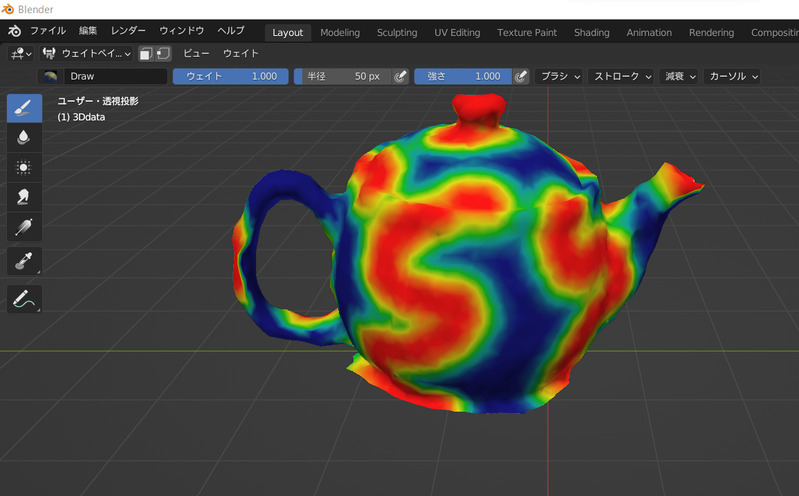Open the ウェイト viewport menu

click(241, 54)
